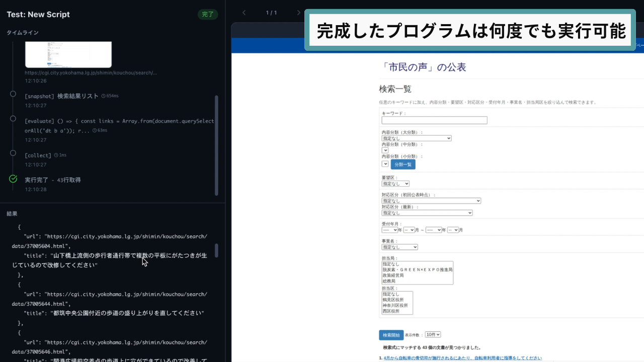Open the first search result link about 自転車
This screenshot has width=644, height=362.
pos(462,358)
